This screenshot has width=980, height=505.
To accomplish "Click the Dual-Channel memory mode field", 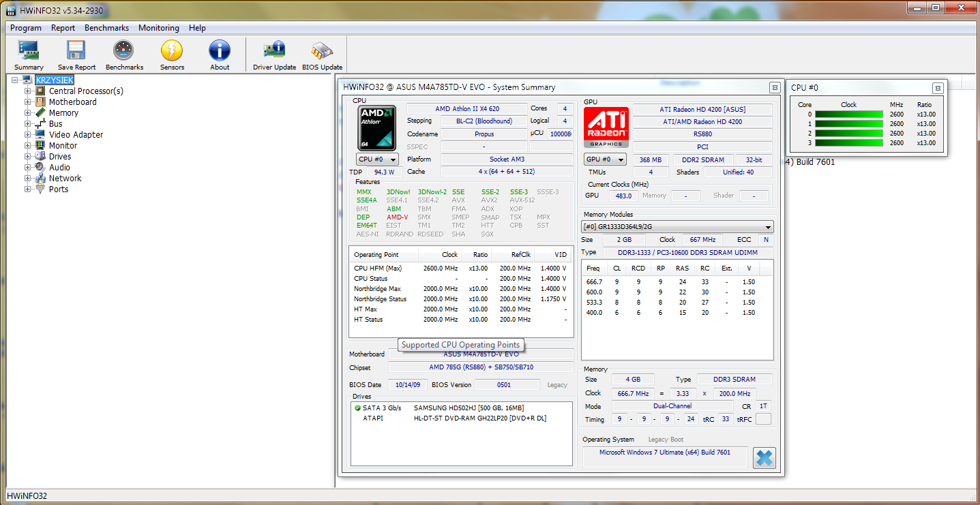I will (672, 406).
